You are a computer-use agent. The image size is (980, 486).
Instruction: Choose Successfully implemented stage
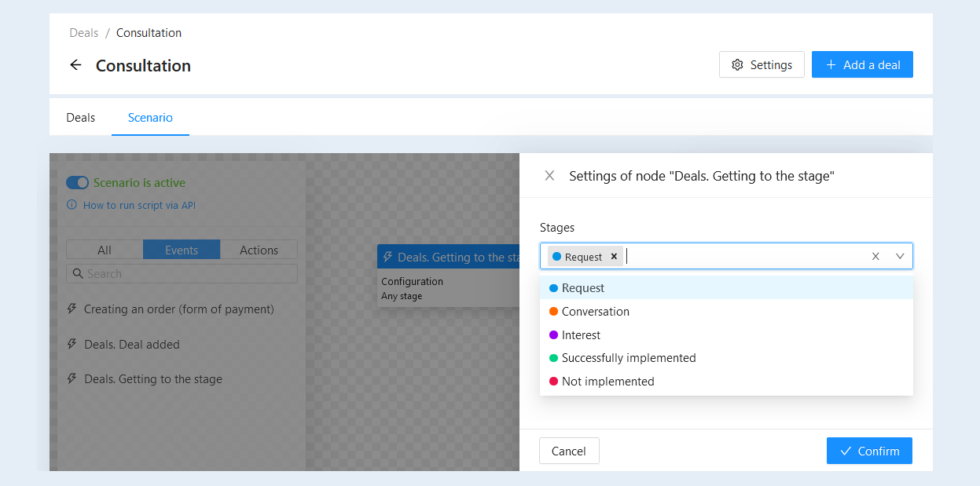(x=726, y=358)
